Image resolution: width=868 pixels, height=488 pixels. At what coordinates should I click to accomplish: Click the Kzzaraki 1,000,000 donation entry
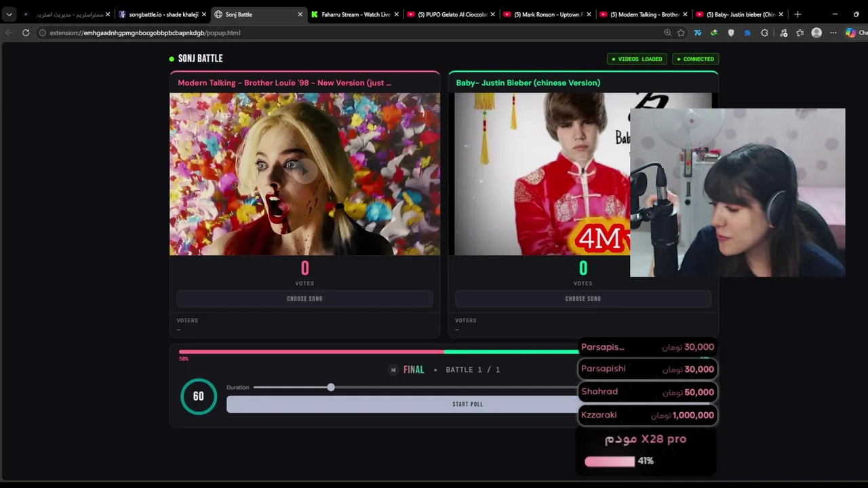click(648, 415)
